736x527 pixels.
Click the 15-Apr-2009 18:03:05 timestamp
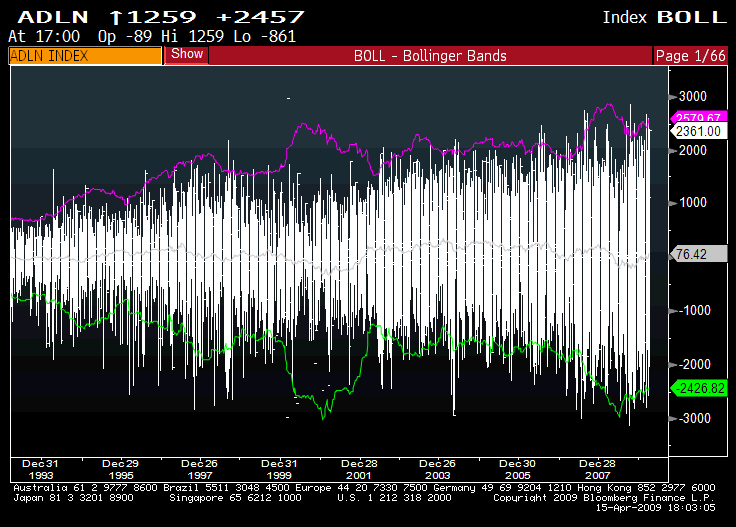[x=656, y=508]
